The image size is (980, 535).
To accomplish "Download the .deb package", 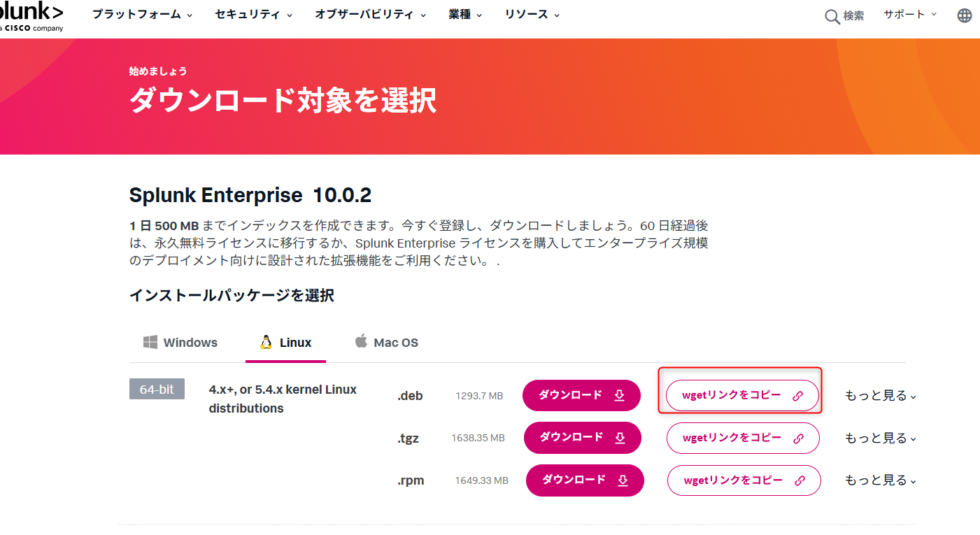I will coord(581,396).
